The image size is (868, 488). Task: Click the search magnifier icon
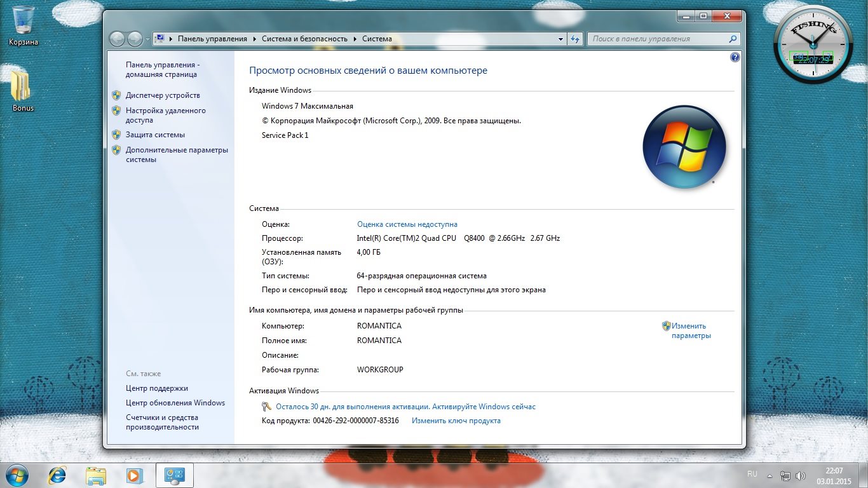tap(733, 39)
